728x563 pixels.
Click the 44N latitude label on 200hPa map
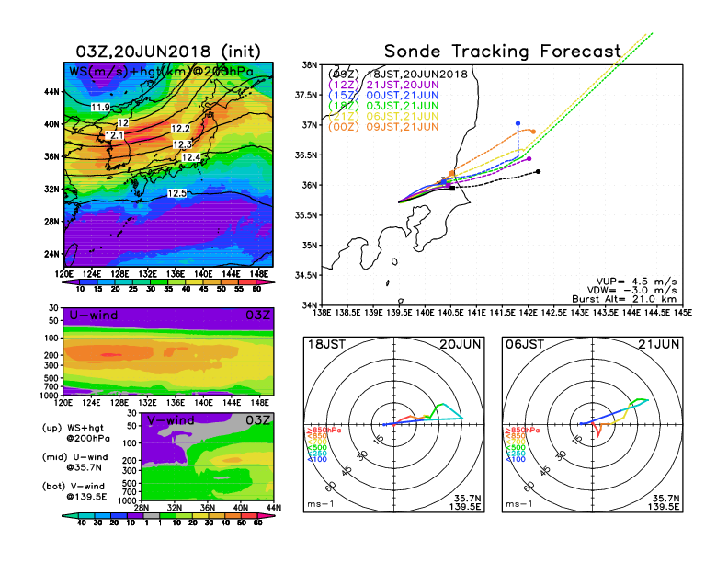coord(52,91)
